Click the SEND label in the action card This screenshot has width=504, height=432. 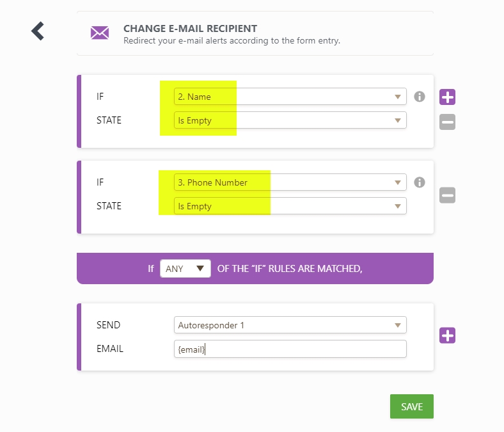pos(109,325)
